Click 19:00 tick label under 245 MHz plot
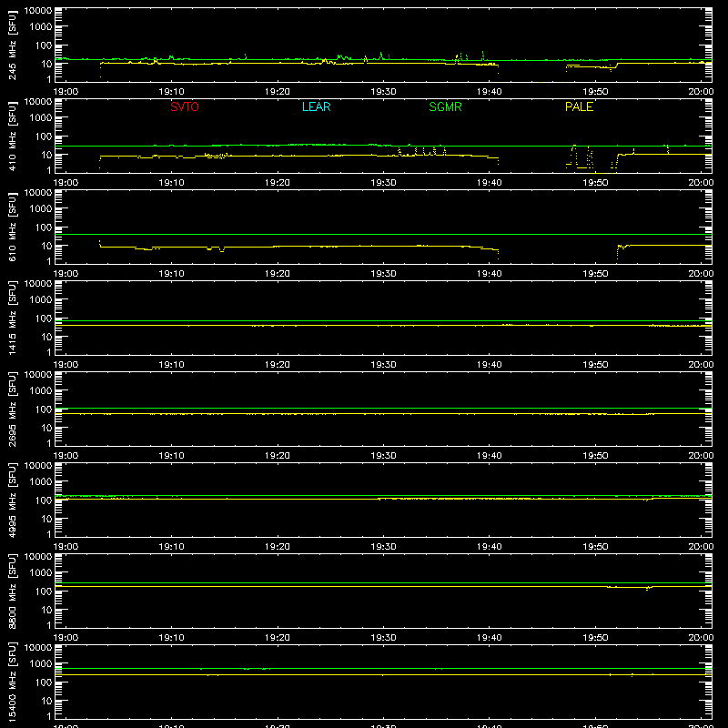This screenshot has width=728, height=728. [x=66, y=92]
